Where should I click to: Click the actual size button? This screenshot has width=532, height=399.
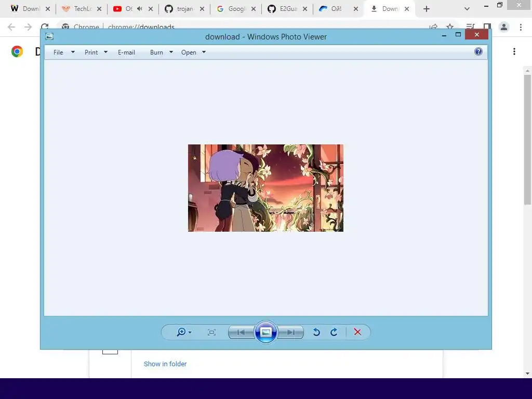[212, 332]
